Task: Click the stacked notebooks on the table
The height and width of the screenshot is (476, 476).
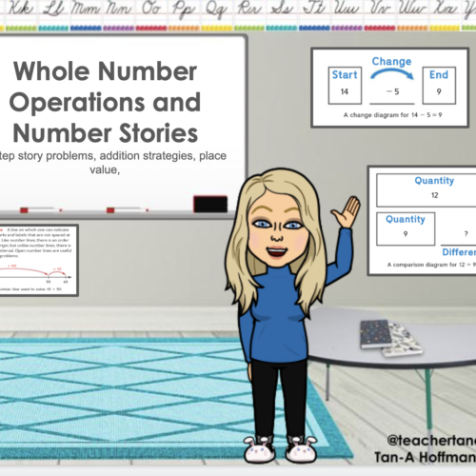Action: [391, 338]
